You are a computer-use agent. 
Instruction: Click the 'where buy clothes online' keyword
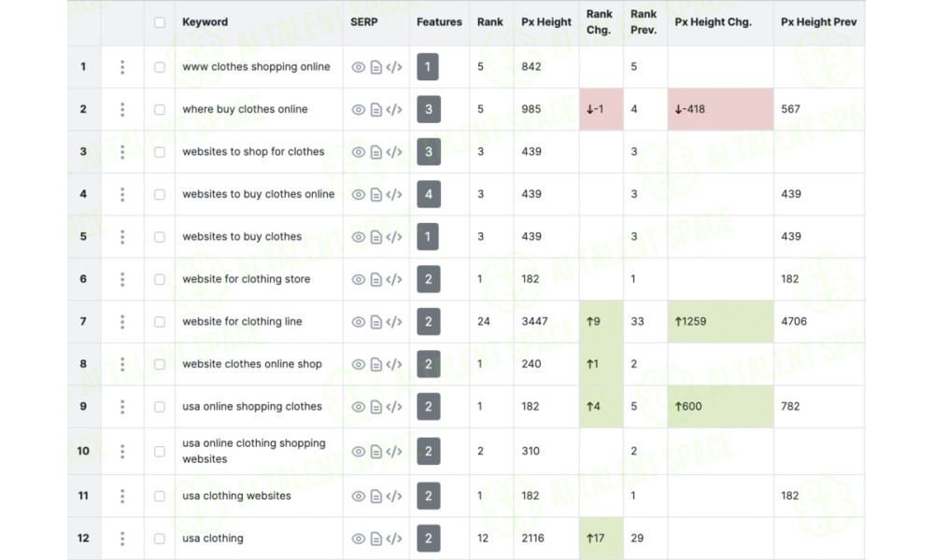(245, 109)
